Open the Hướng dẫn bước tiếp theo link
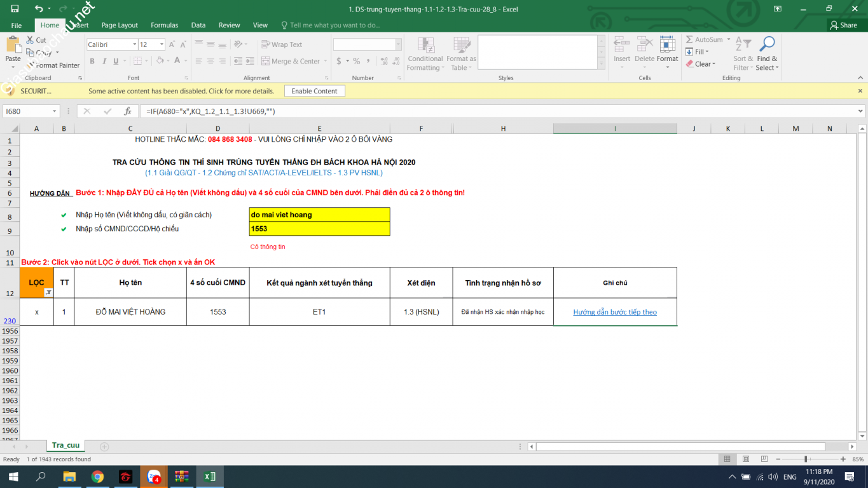Screen dimensions: 868x488 [x=614, y=312]
